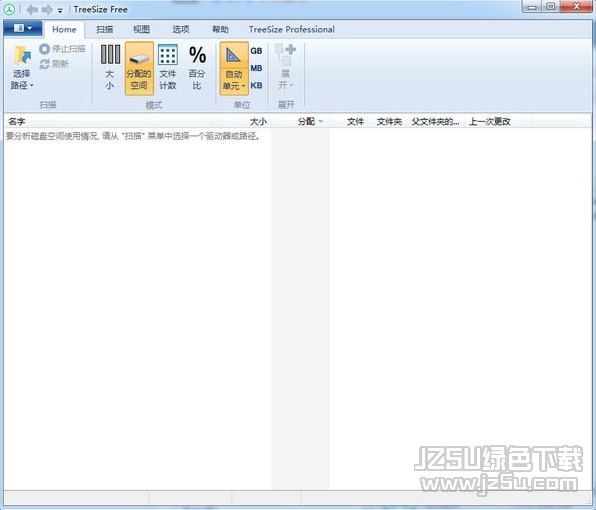Viewport: 596px width, 510px height.
Task: Click the forward arrow in title bar
Action: tap(47, 10)
